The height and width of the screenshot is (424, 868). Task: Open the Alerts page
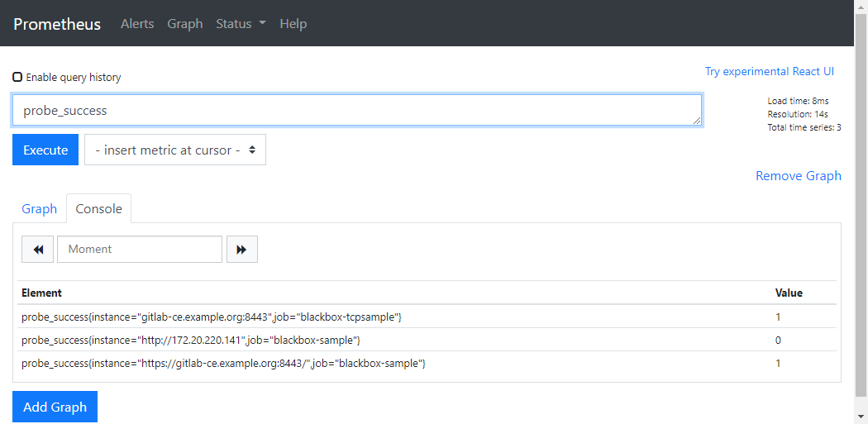tap(137, 24)
